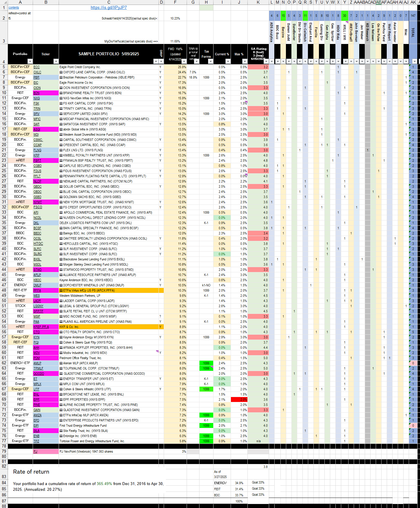Open the PBR ticker link
The height and width of the screenshot is (508, 420).
coord(36,78)
